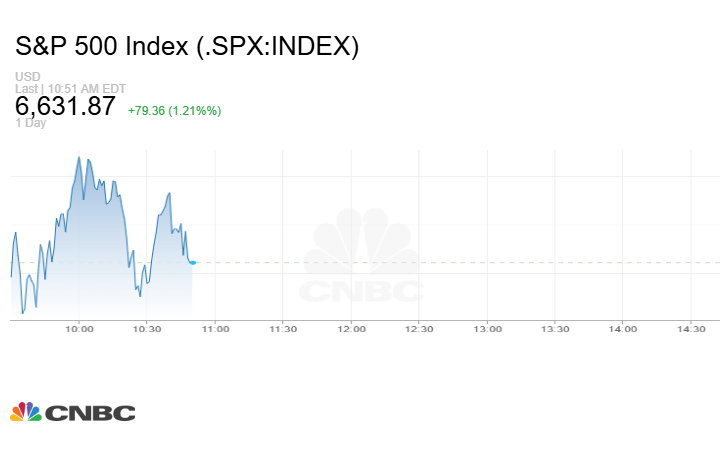Screen dimensions: 720x450
Task: Click the CNBC text in the bottom logo
Action: click(x=90, y=413)
